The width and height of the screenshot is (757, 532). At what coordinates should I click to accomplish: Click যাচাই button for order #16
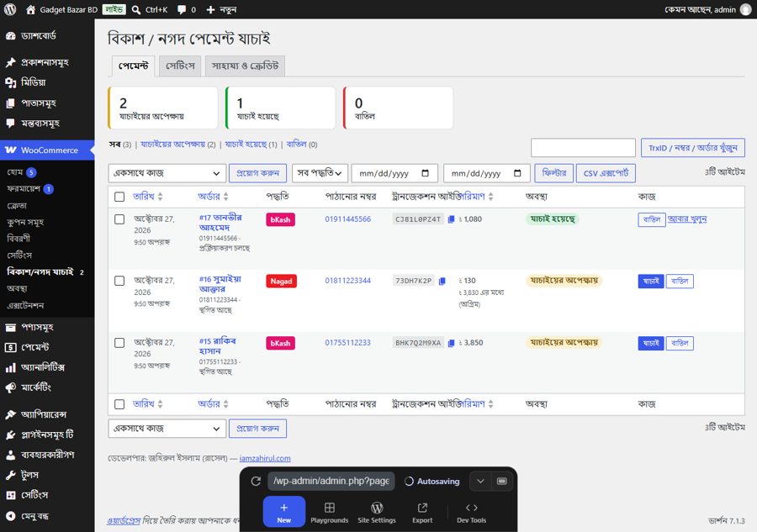click(651, 282)
